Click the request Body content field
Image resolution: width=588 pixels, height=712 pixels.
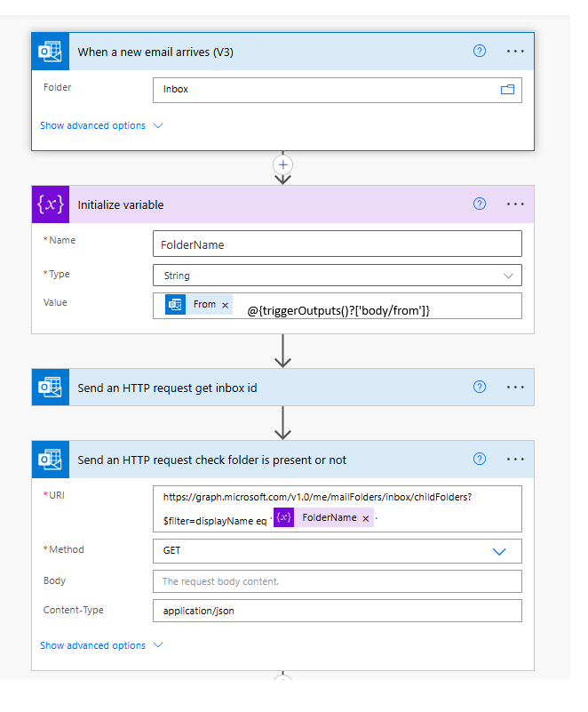coord(337,581)
